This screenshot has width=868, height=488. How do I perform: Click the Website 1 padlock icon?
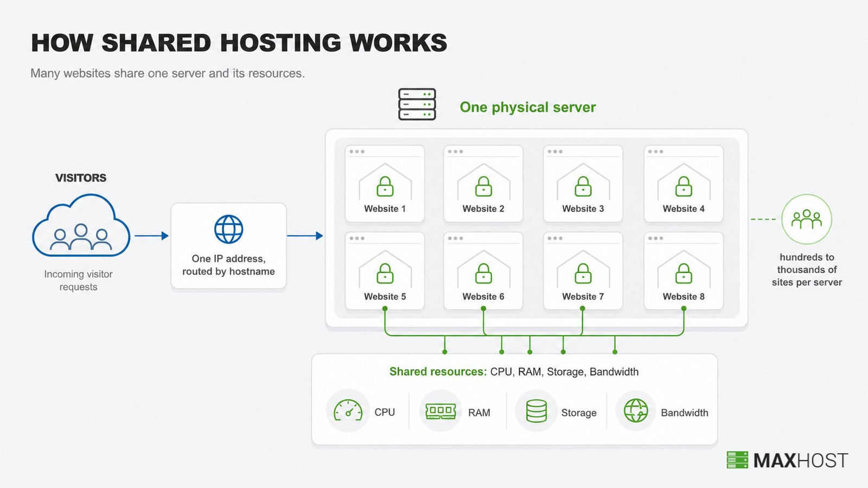point(385,187)
